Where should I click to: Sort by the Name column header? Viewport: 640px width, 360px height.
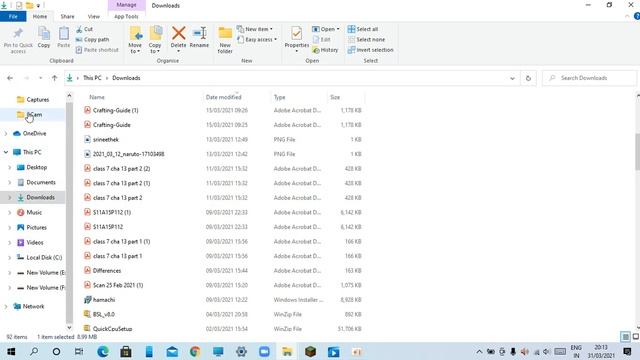pos(97,97)
